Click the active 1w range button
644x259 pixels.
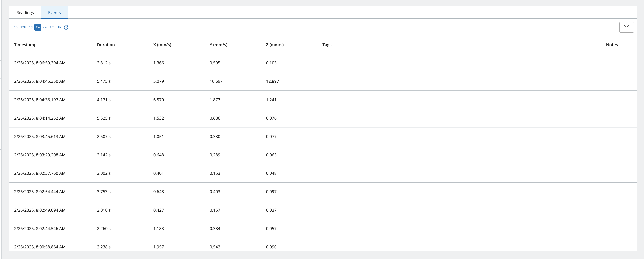click(38, 27)
